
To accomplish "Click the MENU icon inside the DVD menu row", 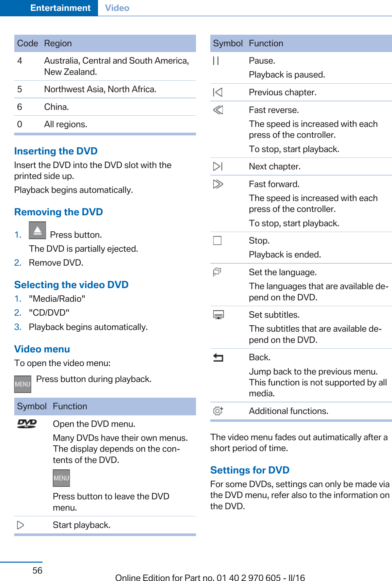I will (61, 478).
